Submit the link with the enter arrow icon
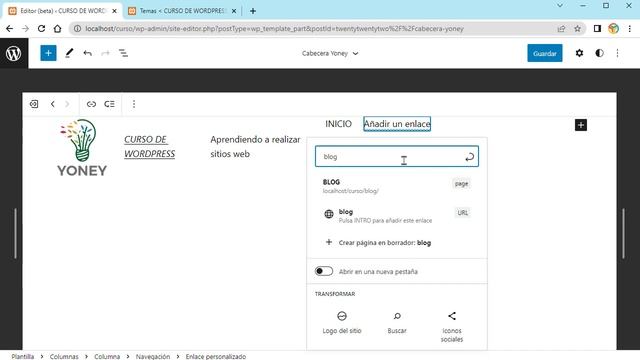 pyautogui.click(x=469, y=157)
